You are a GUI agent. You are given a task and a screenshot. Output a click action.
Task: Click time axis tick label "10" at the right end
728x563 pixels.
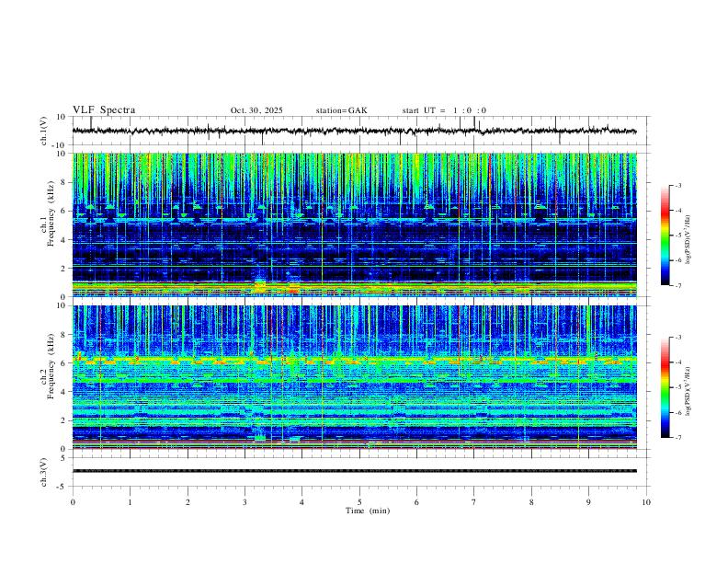click(x=646, y=502)
